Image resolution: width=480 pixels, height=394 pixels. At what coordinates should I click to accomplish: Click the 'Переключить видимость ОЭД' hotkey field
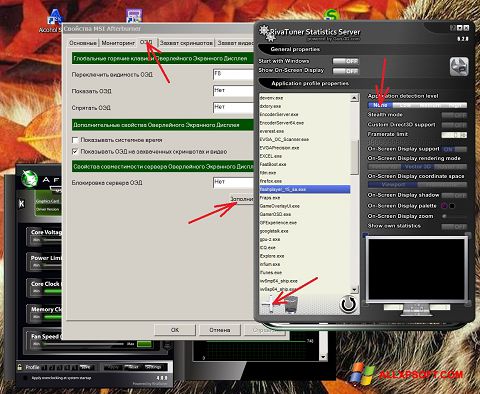[x=233, y=74]
